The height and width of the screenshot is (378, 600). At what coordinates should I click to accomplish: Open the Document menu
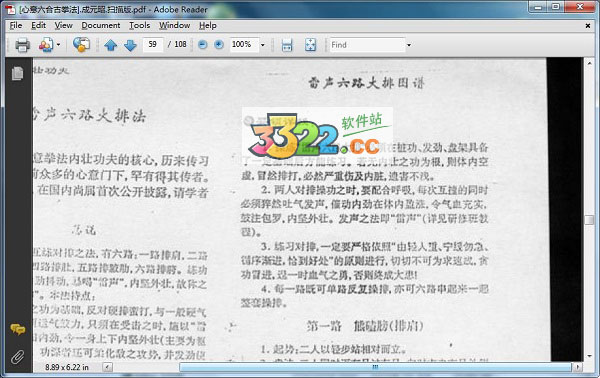[x=101, y=25]
